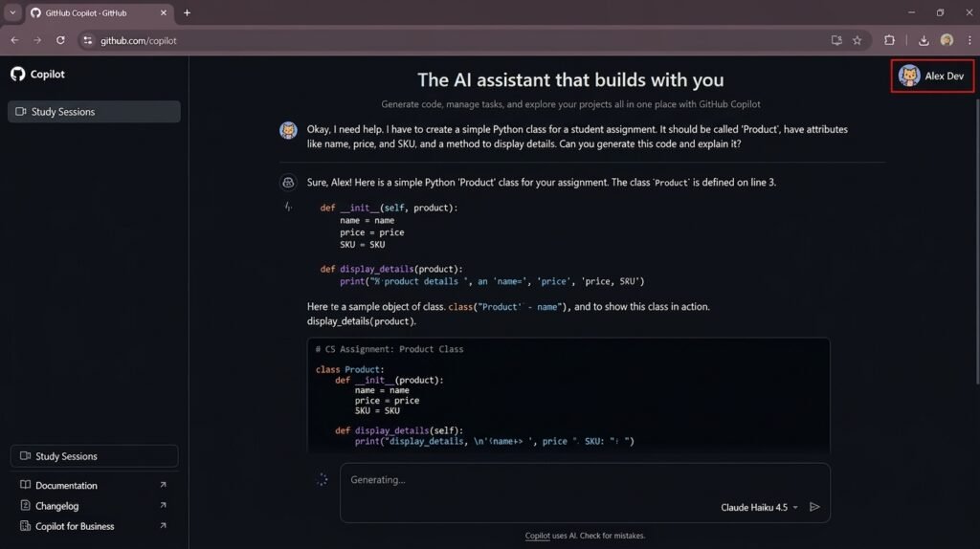Click the small code icon left of the def __init__ line

(288, 207)
